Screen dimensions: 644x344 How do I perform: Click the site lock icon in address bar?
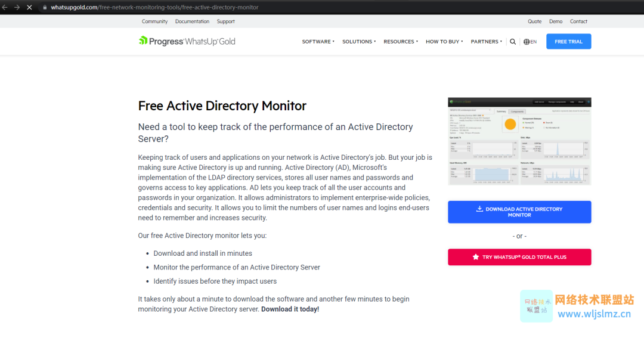click(45, 7)
